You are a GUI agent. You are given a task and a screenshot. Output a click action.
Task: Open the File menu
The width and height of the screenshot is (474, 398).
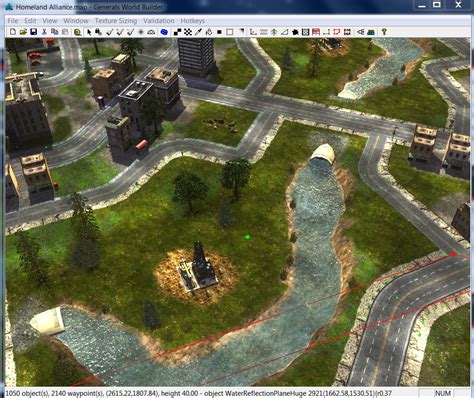13,21
